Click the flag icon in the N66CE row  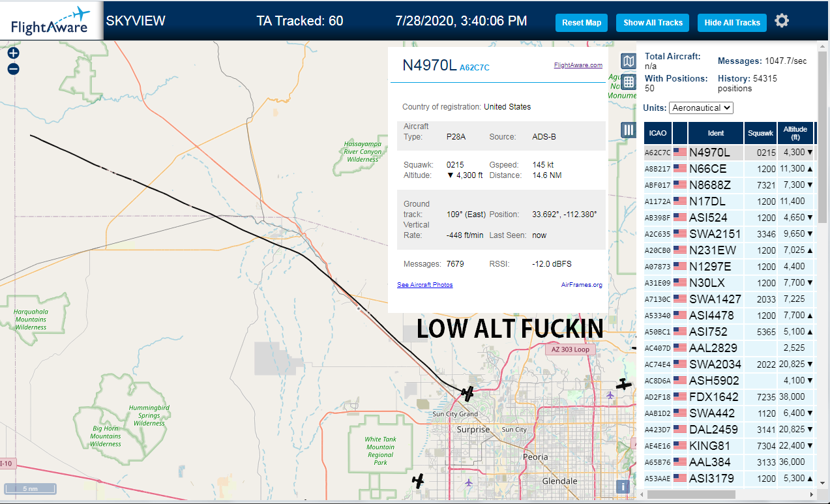coord(680,168)
